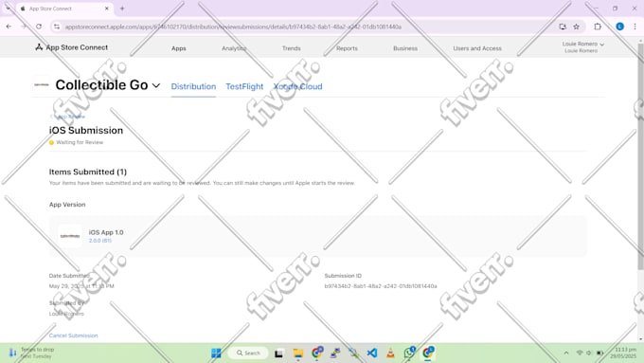Screen dimensions: 644x363
Task: Open the Trends section
Action: pyautogui.click(x=291, y=48)
